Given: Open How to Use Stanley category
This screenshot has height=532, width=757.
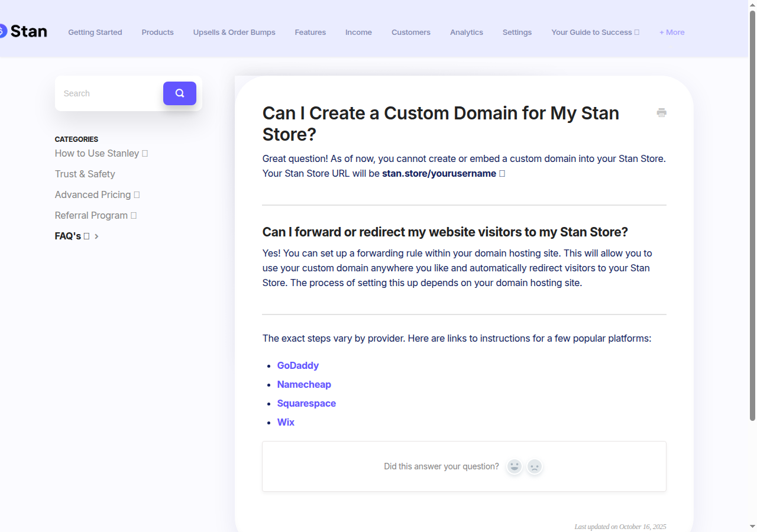Looking at the screenshot, I should click(x=101, y=153).
